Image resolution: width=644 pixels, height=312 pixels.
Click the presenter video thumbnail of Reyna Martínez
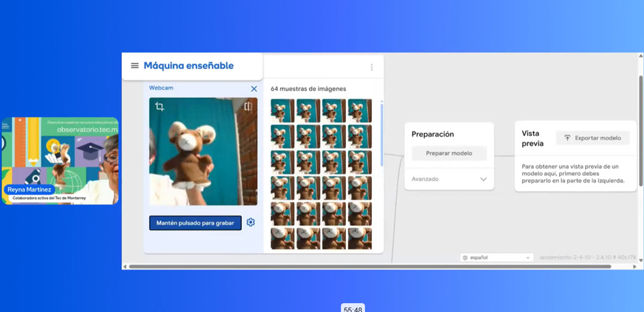[x=60, y=161]
